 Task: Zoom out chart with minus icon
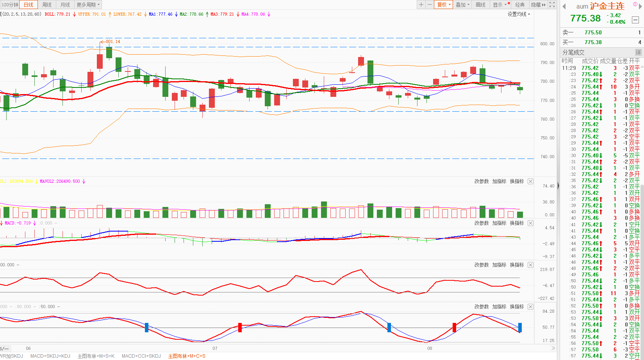pyautogui.click(x=430, y=5)
